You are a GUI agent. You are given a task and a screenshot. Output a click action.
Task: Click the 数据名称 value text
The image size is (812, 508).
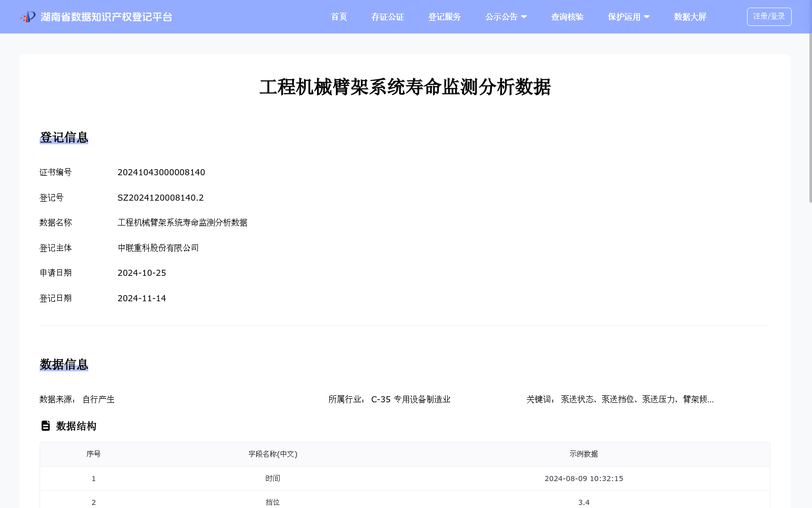(x=183, y=223)
